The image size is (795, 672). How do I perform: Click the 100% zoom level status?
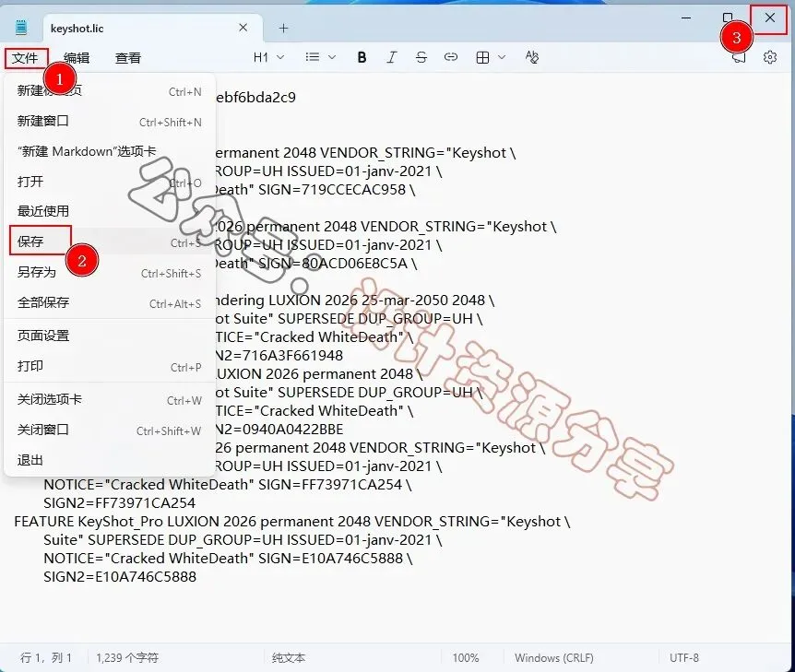[466, 658]
